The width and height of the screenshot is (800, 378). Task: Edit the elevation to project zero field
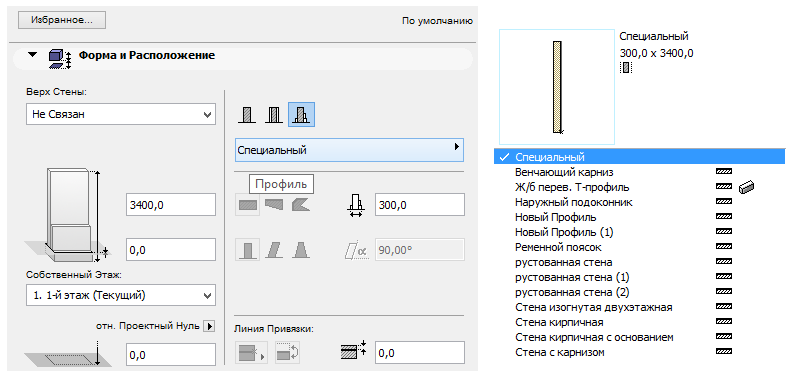click(x=171, y=355)
